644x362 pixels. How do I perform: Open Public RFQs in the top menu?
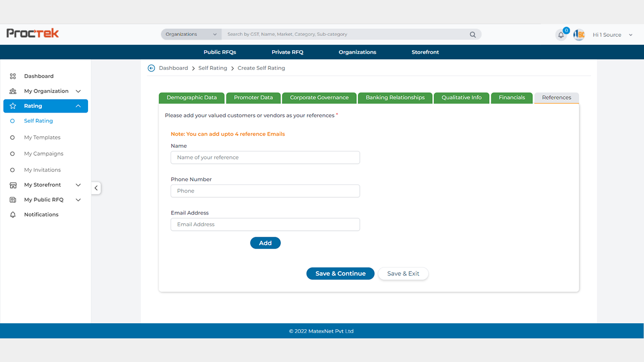(x=220, y=52)
